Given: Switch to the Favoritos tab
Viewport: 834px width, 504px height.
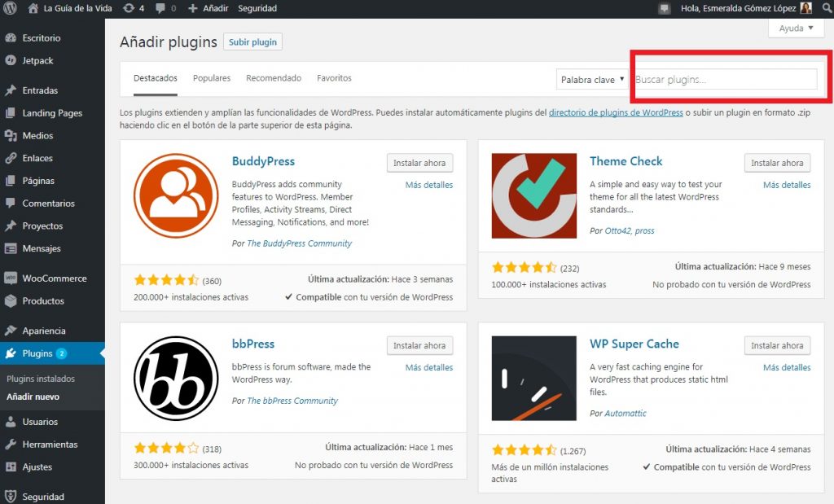Looking at the screenshot, I should tap(334, 78).
